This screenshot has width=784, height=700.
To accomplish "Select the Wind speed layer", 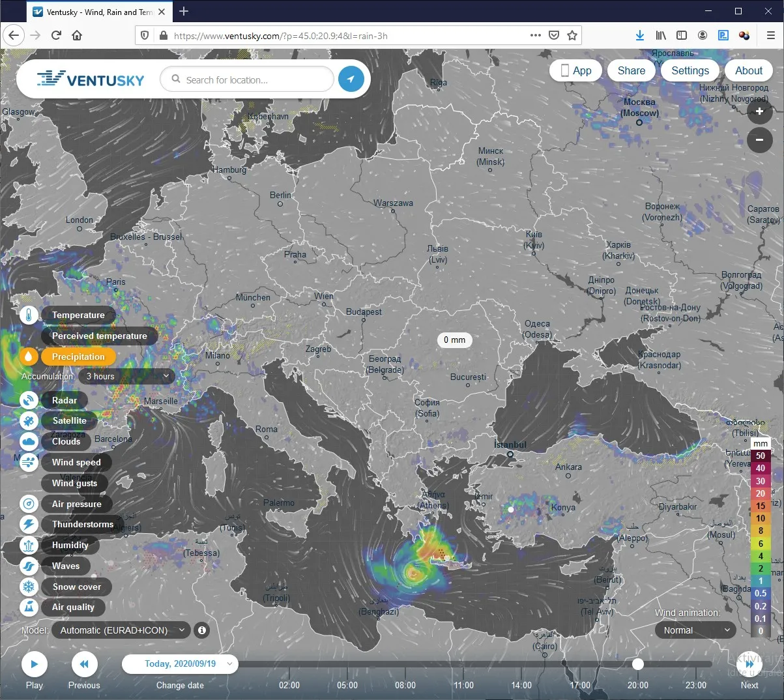I will (77, 463).
